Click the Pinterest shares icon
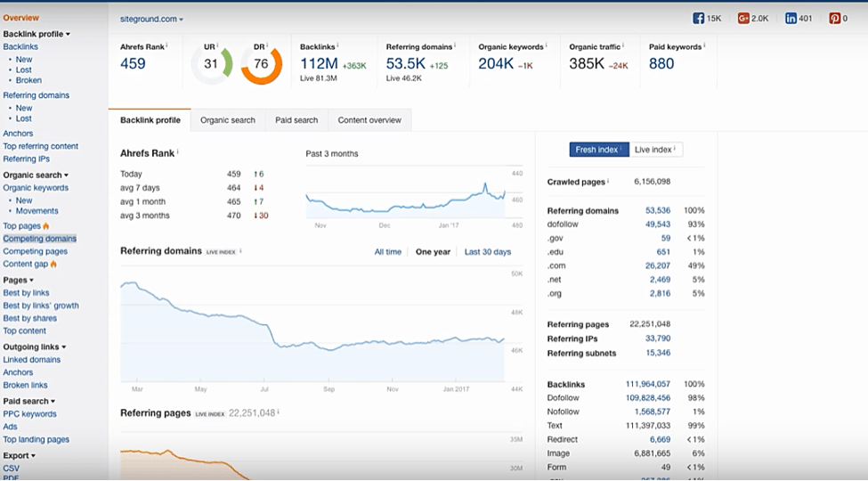The image size is (868, 481). click(834, 19)
